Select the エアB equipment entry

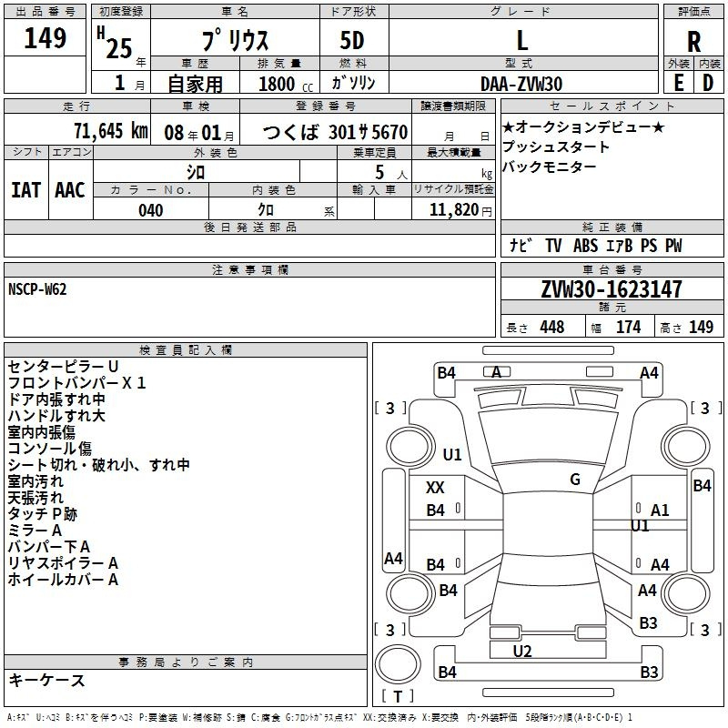[620, 246]
